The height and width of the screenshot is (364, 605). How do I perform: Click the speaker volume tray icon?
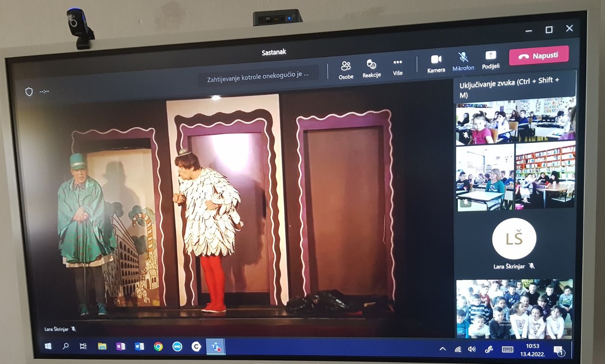tap(472, 349)
